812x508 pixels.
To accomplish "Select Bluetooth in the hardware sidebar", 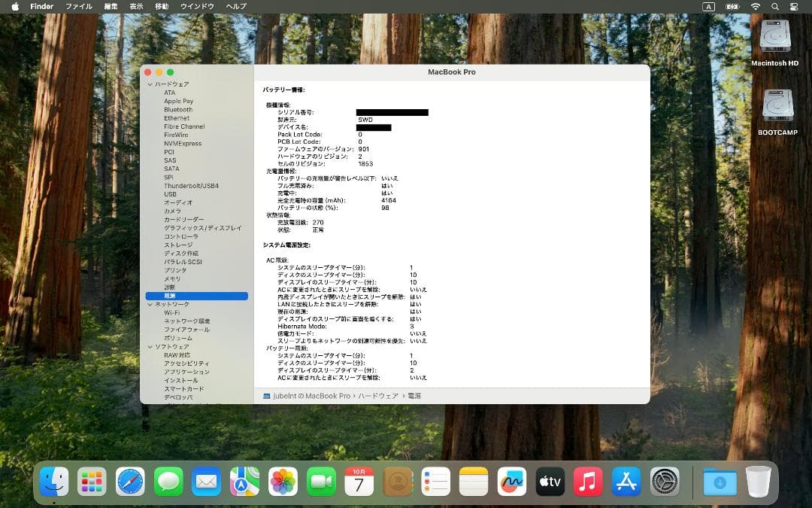I will tap(179, 110).
